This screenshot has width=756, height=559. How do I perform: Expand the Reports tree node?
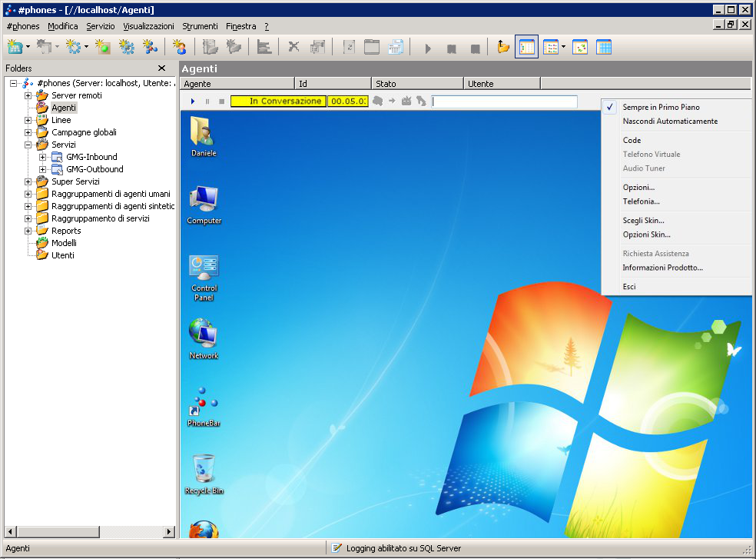[28, 231]
